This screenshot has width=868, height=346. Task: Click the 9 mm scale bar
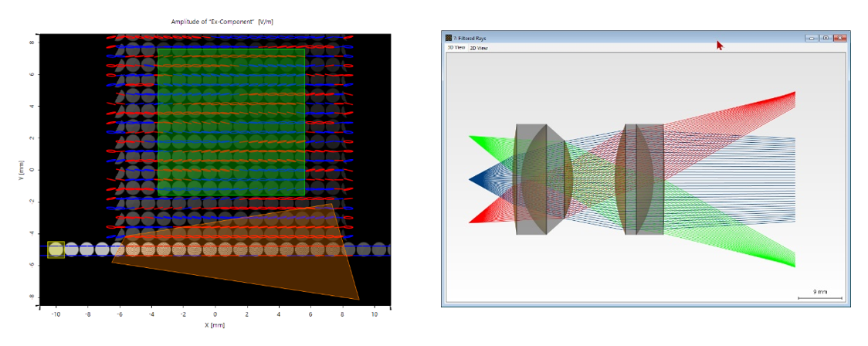coord(820,295)
